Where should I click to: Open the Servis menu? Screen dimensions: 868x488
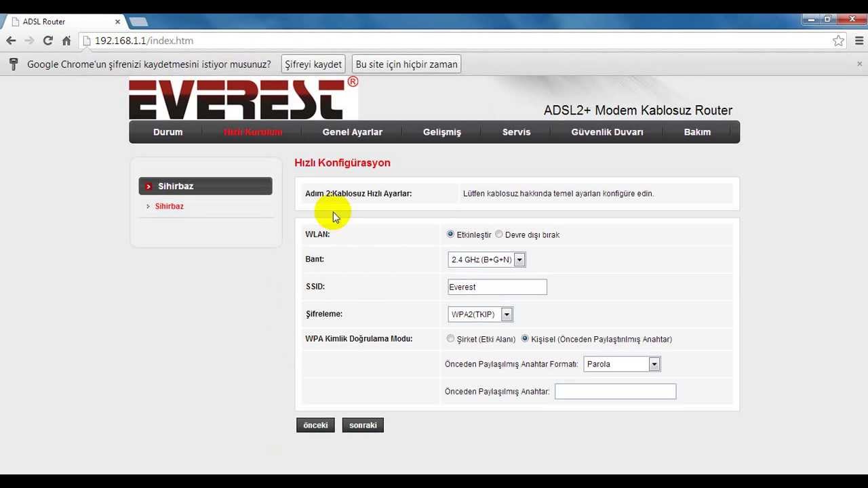pos(517,132)
